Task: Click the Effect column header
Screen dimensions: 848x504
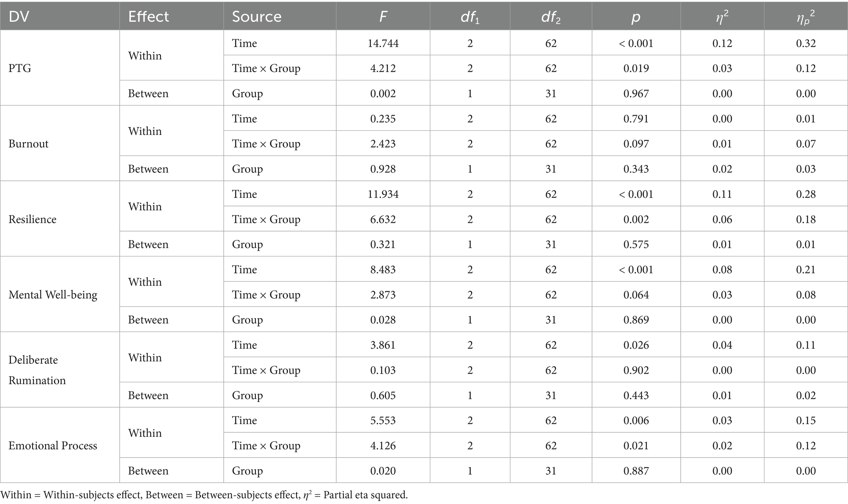Action: pos(148,16)
